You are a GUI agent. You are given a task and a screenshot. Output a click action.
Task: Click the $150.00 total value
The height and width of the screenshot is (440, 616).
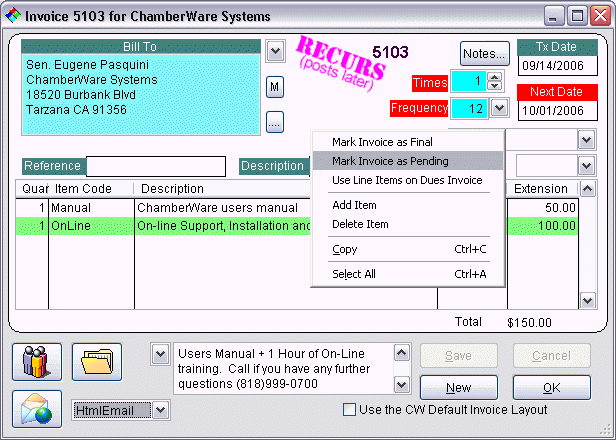point(529,323)
